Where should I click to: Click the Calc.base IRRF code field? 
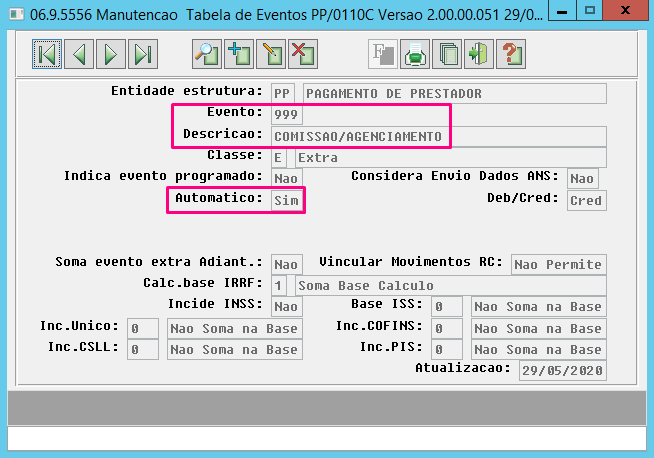coord(279,286)
